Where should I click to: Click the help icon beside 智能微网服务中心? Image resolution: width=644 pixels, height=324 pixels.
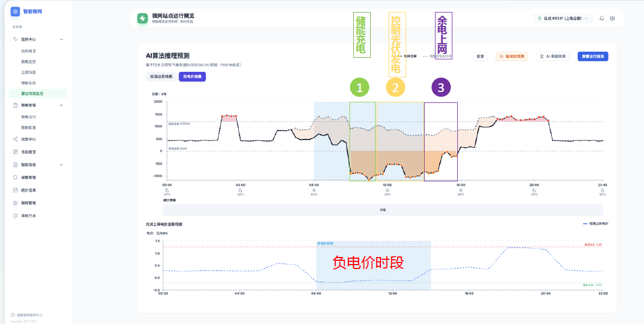[x=13, y=315]
